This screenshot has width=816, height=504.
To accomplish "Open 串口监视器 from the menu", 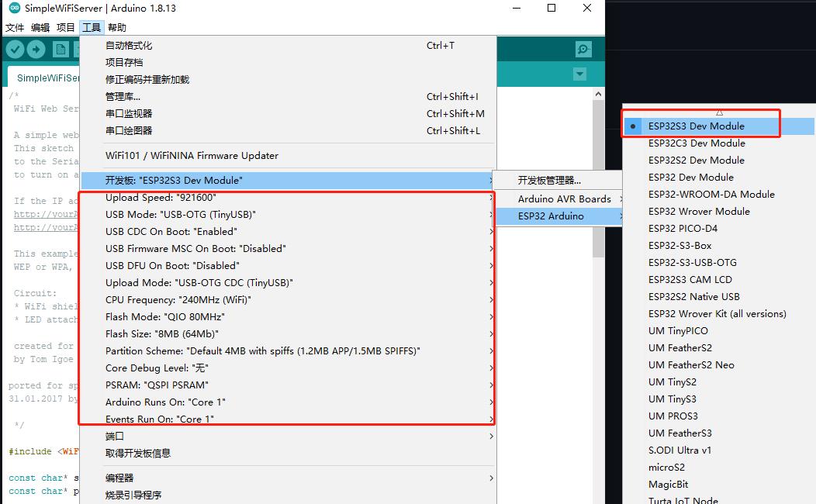I will 288,113.
